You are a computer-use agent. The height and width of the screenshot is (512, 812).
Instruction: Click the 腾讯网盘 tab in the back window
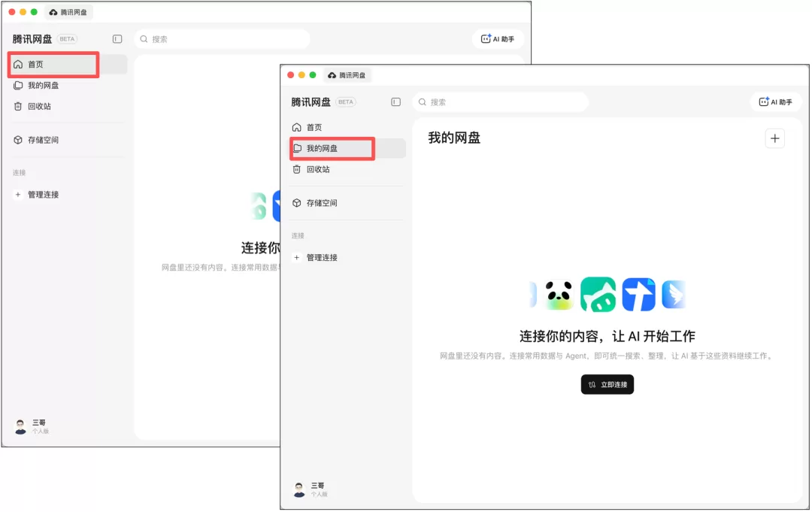68,13
